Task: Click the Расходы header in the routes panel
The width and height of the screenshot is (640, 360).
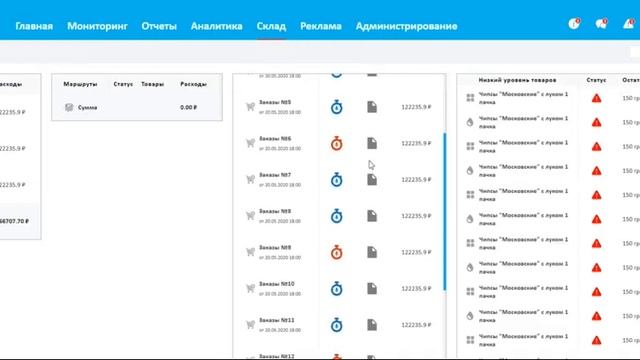Action: [193, 84]
